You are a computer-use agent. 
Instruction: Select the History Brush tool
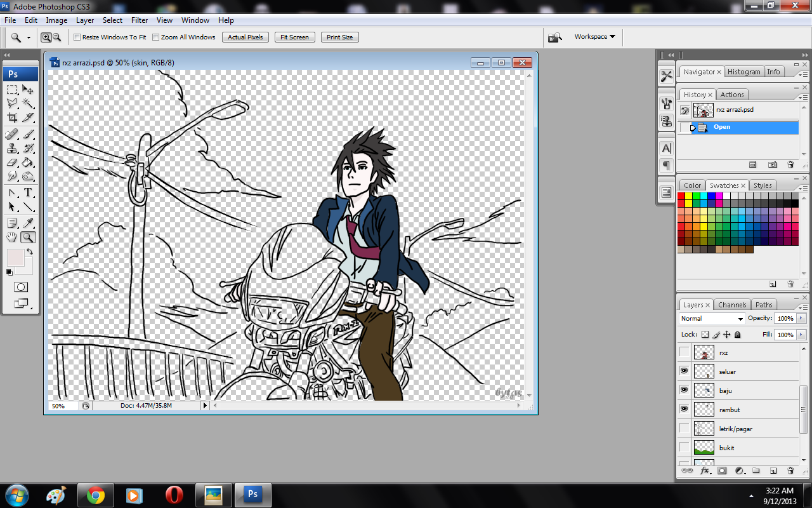point(28,148)
